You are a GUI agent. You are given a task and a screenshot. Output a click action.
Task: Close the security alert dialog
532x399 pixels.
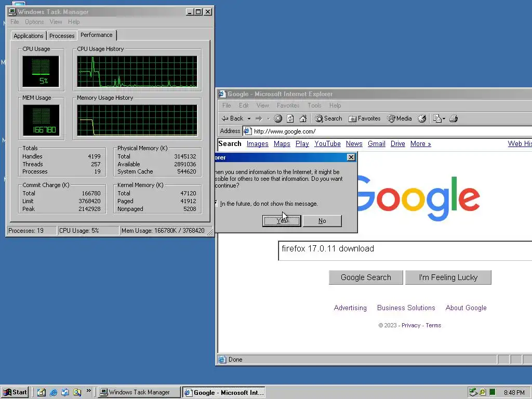coord(351,157)
